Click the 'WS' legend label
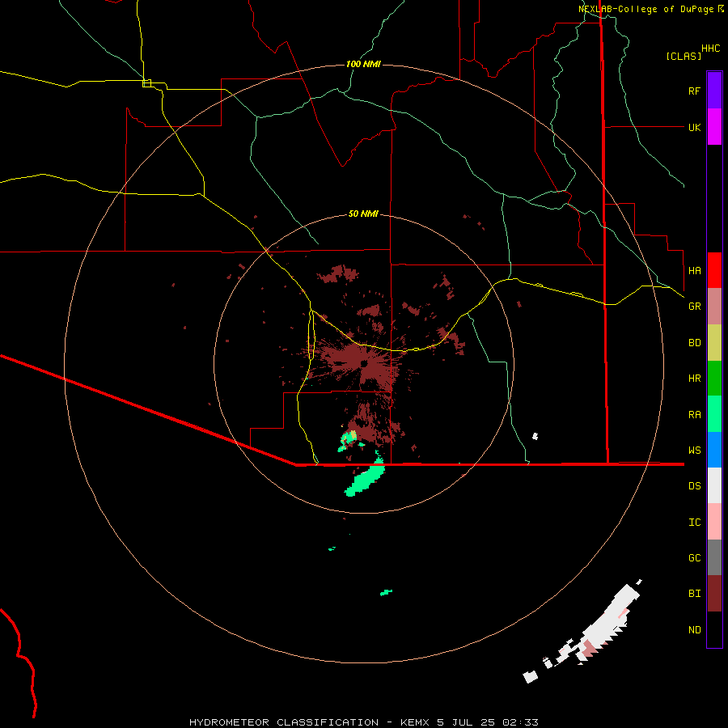The image size is (728, 728). [x=694, y=451]
